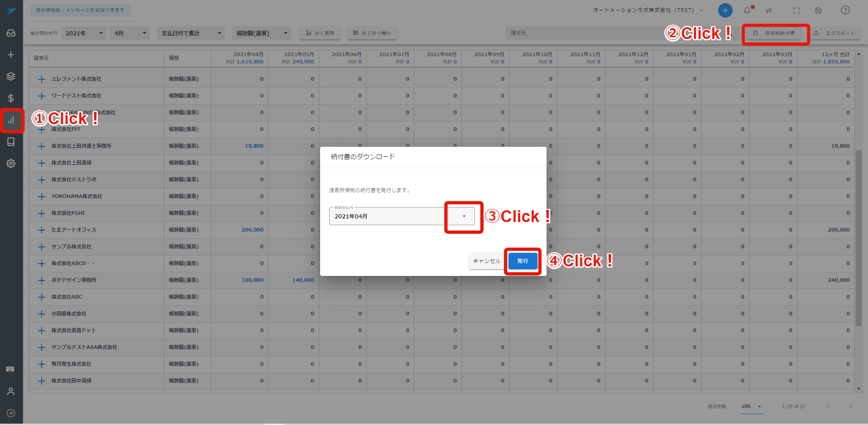This screenshot has width=868, height=425.
Task: Toggle the fullscreen icon
Action: [796, 10]
